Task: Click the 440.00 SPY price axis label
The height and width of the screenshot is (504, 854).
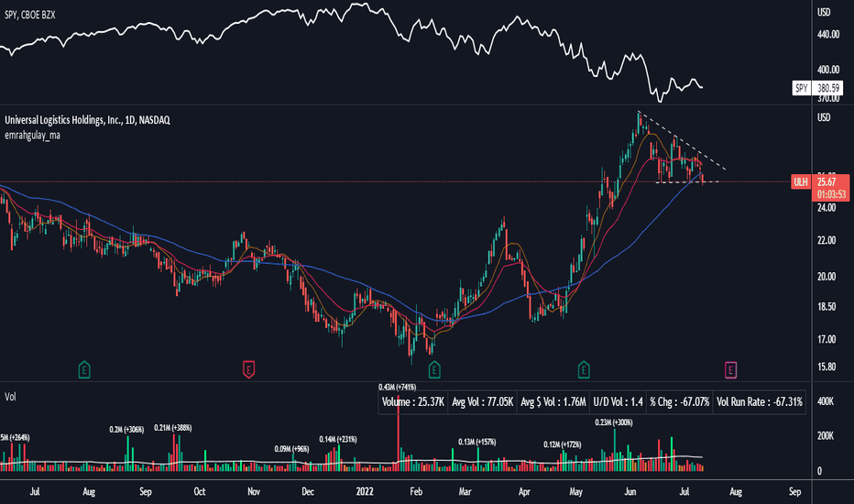Action: click(x=827, y=34)
